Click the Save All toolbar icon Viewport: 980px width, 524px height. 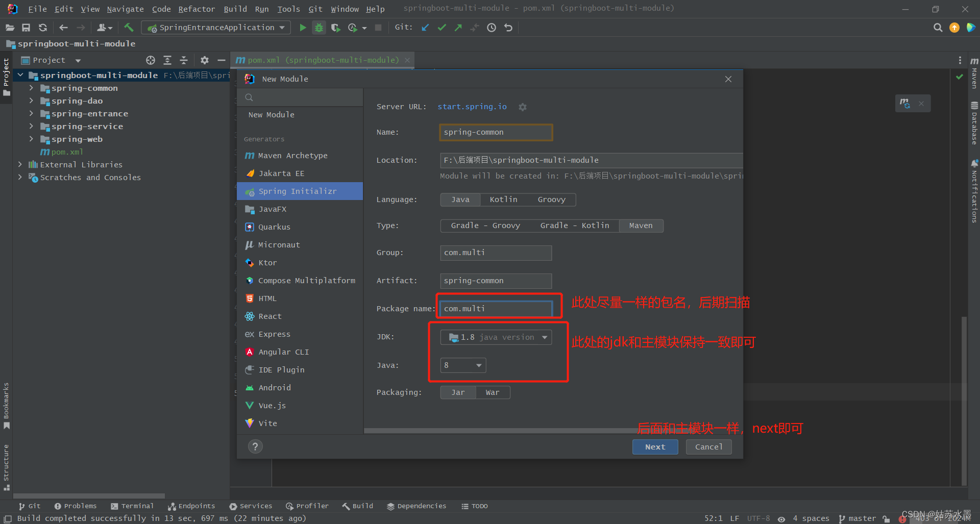[26, 28]
